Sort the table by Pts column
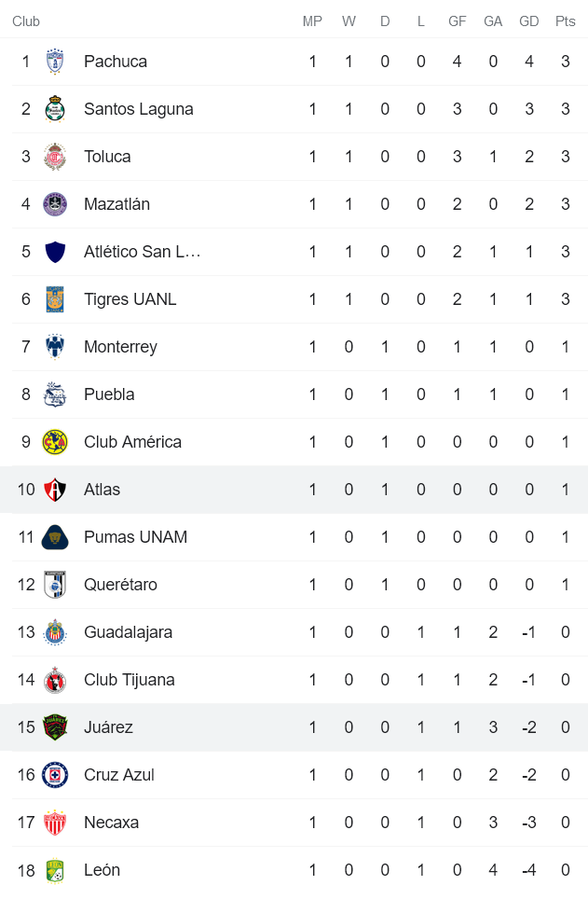Screen dimensions: 588x899 point(565,21)
